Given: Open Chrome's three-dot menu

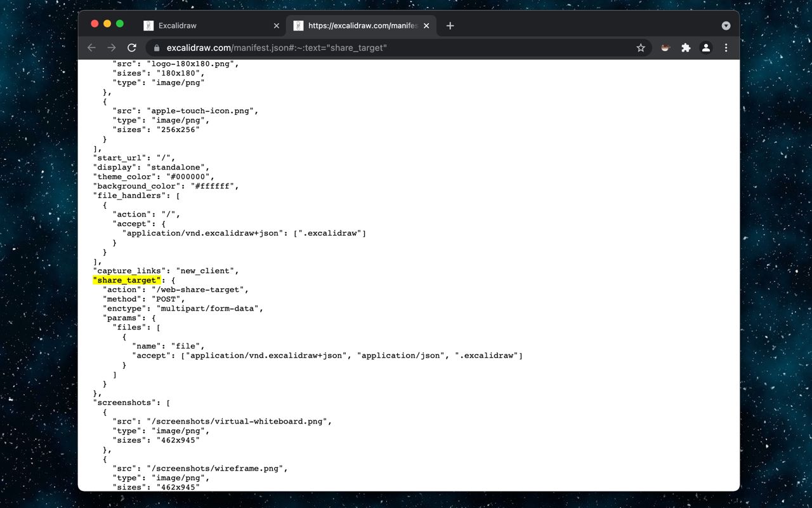Looking at the screenshot, I should (x=726, y=48).
